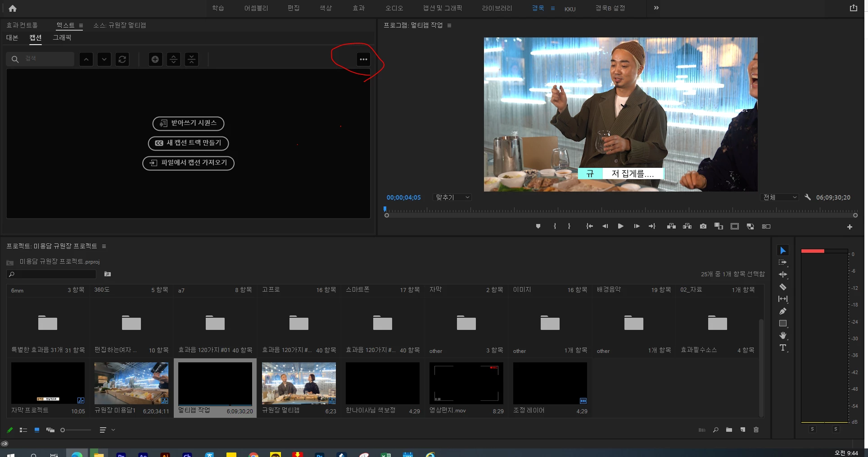868x457 pixels.
Task: Click the Comparison View icon
Action: tap(719, 226)
